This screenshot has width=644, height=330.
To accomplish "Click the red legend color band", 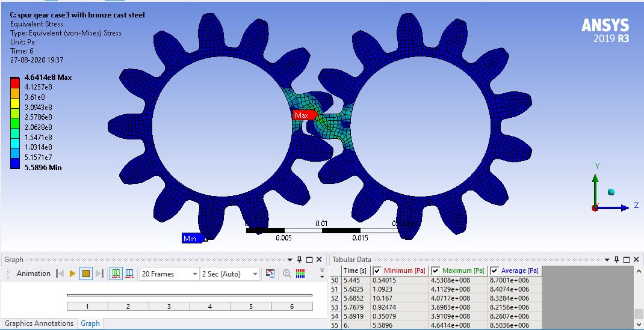I will click(15, 82).
